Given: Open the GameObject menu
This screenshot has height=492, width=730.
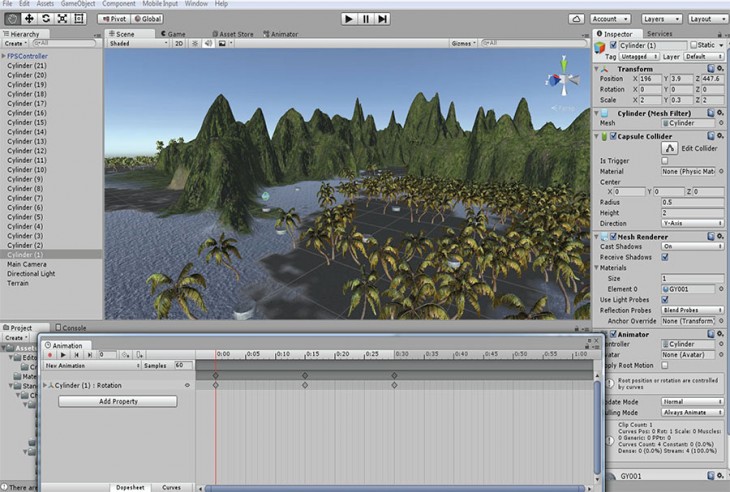Looking at the screenshot, I should [80, 4].
